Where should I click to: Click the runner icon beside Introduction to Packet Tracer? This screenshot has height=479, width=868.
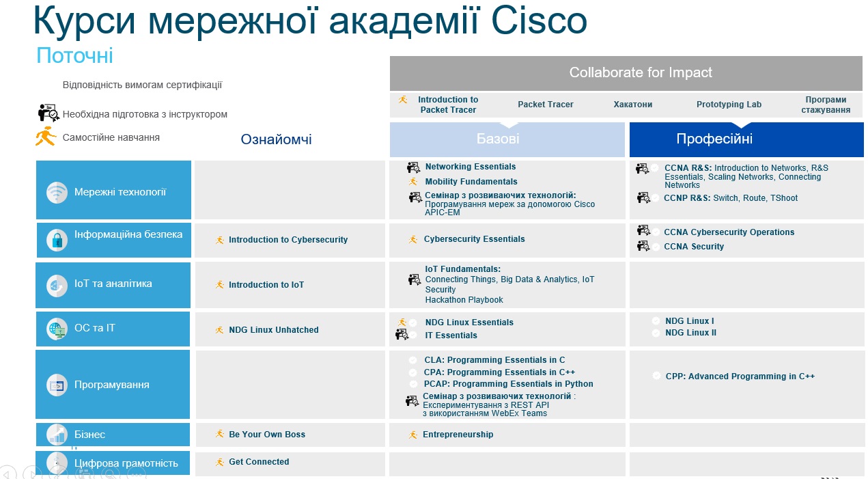coord(403,100)
